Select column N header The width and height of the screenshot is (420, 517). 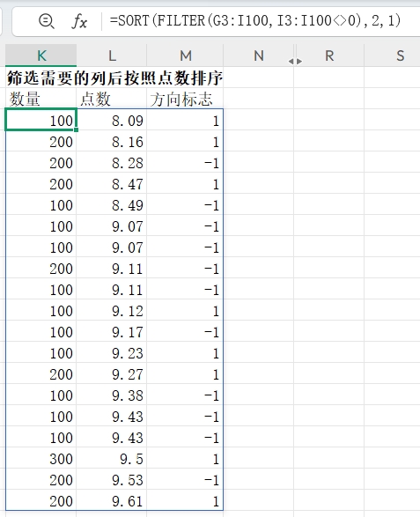[259, 55]
